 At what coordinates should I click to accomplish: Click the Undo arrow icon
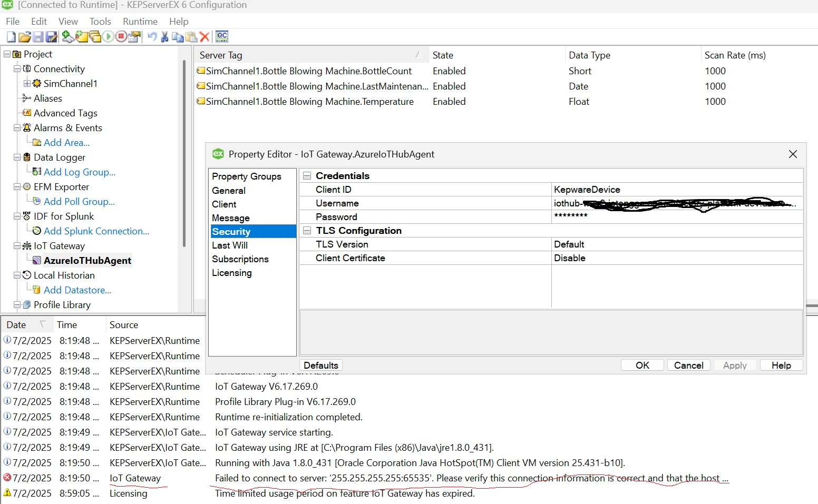click(x=152, y=36)
